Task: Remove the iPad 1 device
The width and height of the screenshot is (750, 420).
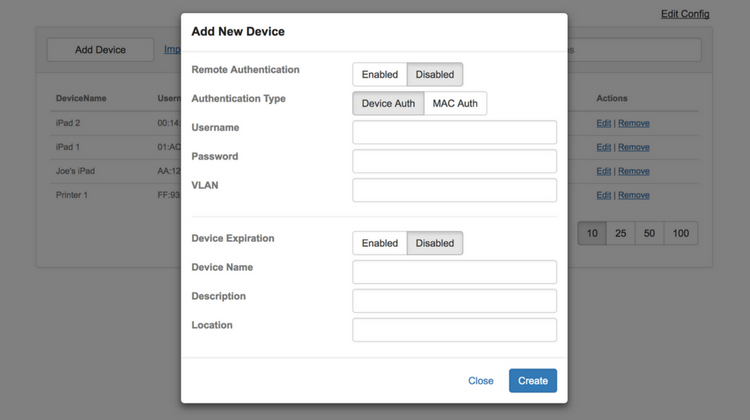Action: (x=634, y=147)
